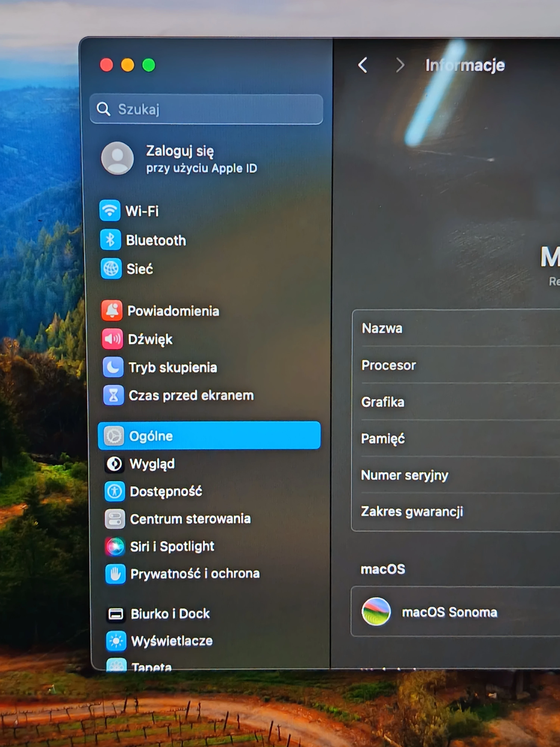Go back with left chevron
Viewport: 560px width, 747px height.
(363, 65)
